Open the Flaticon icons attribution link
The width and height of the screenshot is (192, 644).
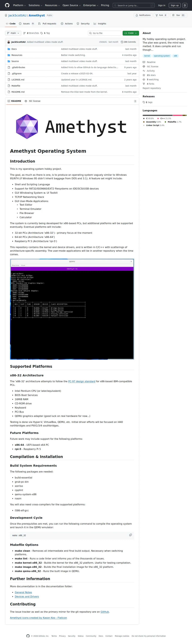[39, 618]
